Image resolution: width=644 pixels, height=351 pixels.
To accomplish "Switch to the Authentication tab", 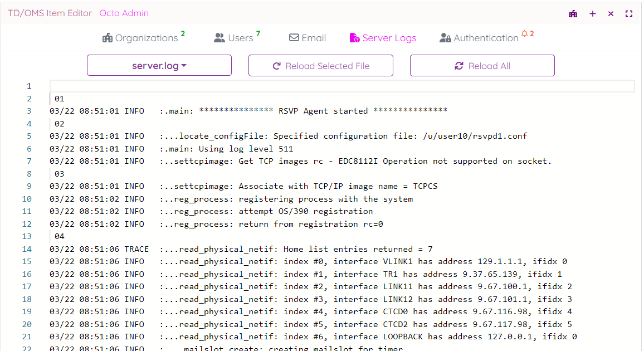I will [486, 38].
